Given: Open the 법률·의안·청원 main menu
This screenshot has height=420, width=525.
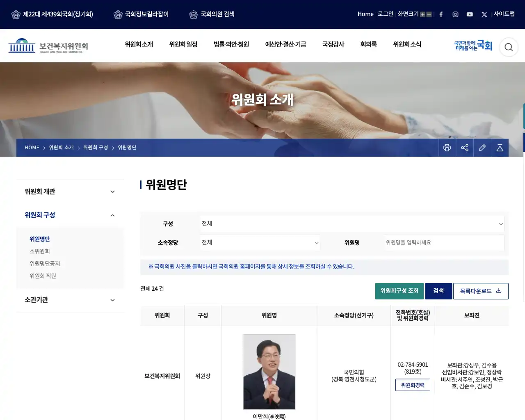Looking at the screenshot, I should click(231, 44).
